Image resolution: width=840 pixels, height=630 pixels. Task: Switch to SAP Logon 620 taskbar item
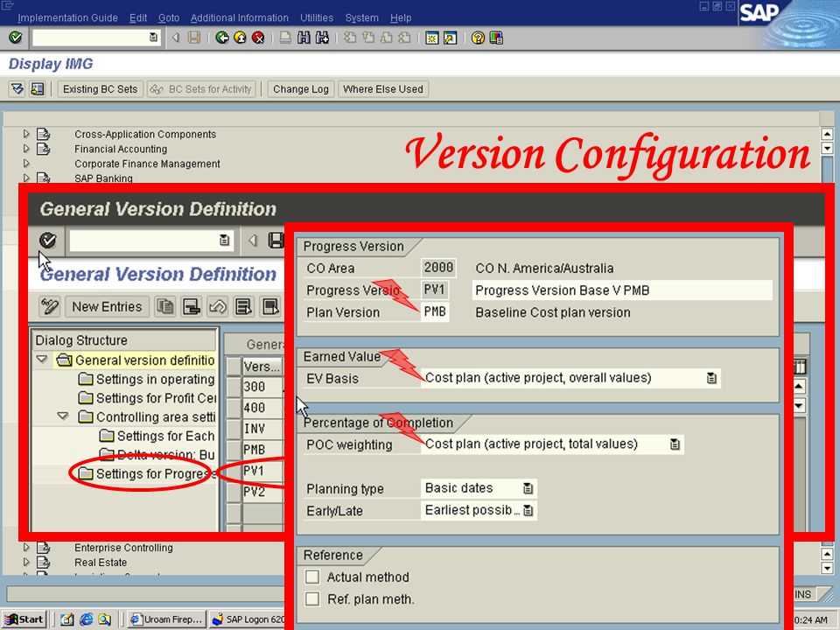pyautogui.click(x=248, y=619)
